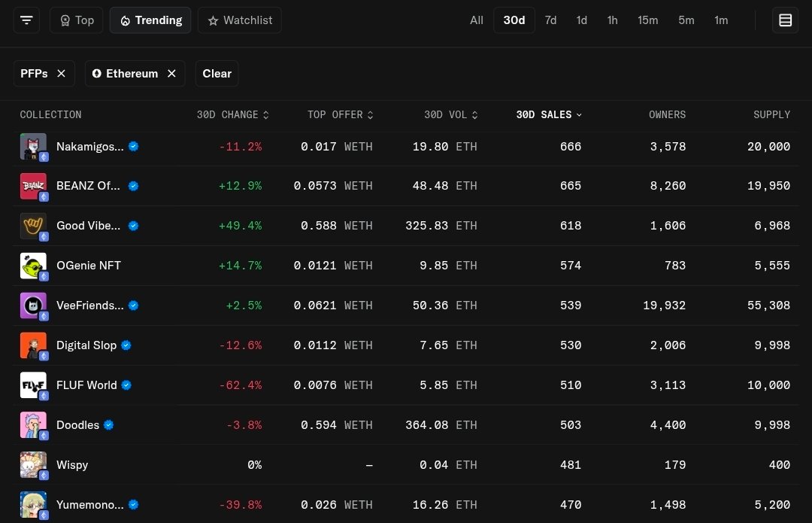Clear all active filters
The image size is (812, 523).
[x=217, y=74]
